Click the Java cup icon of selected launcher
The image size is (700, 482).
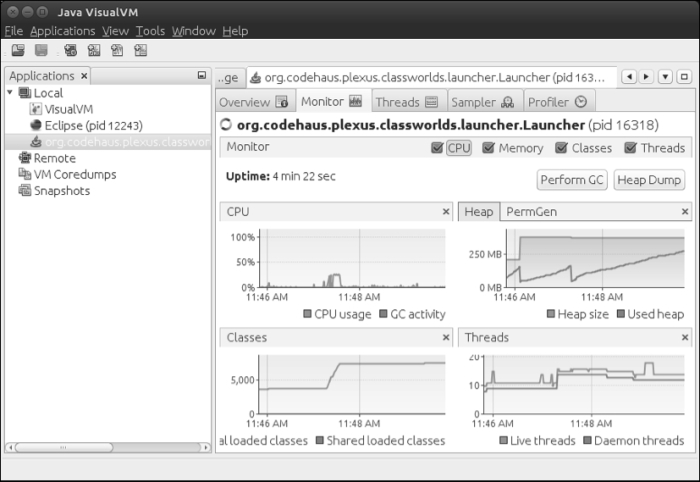(36, 142)
